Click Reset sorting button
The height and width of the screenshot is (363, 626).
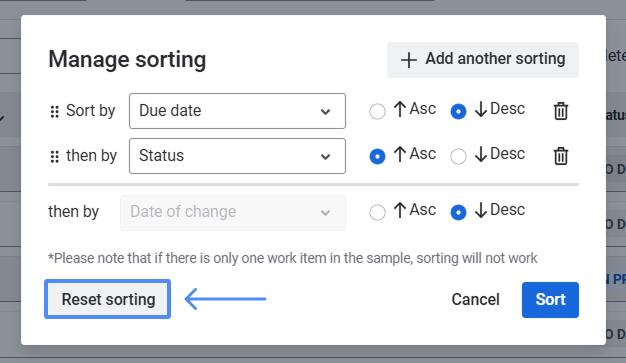tap(107, 299)
